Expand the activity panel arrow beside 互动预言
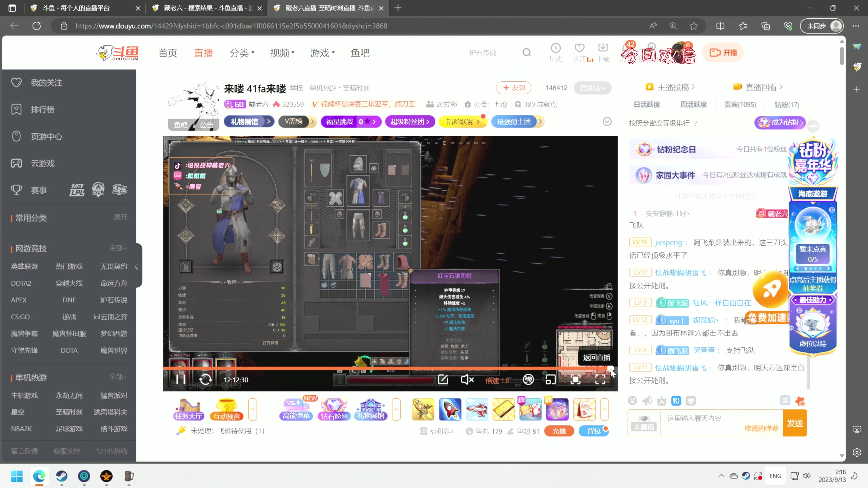The width and height of the screenshot is (868, 488). [x=253, y=409]
